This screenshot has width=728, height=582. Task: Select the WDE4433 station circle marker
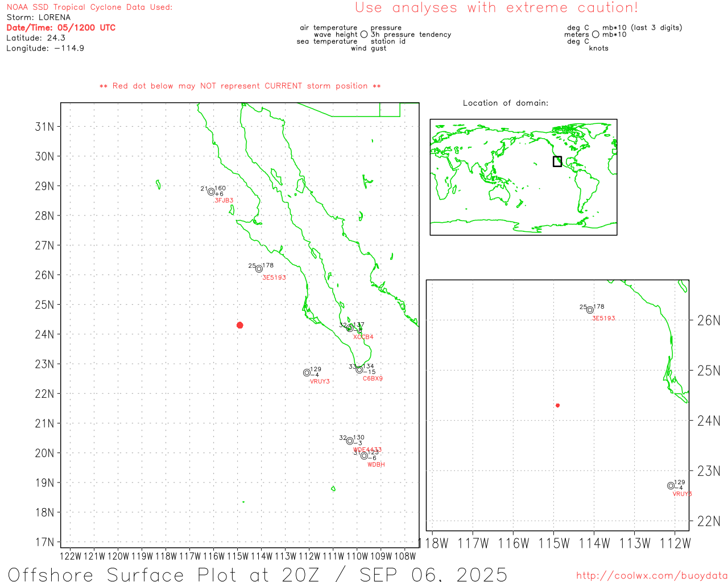tap(350, 441)
